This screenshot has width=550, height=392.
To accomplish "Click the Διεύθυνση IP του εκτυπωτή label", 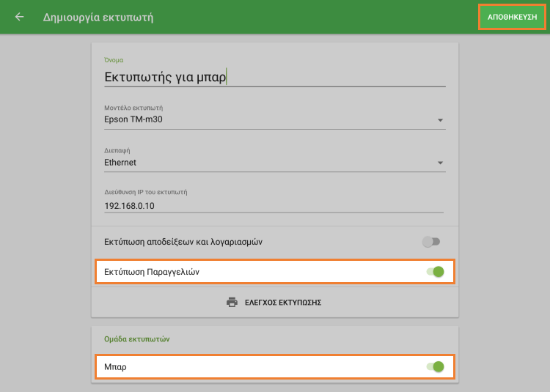I will click(x=147, y=193).
